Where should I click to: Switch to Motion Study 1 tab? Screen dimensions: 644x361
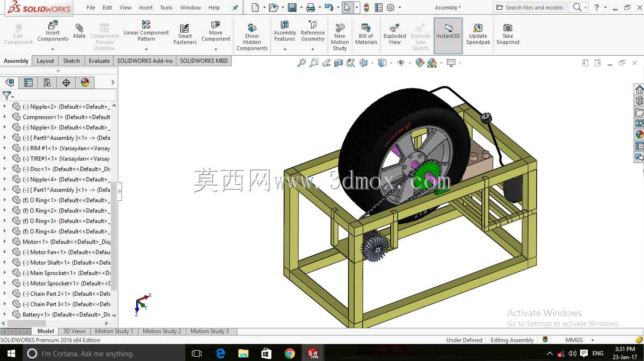pos(114,331)
